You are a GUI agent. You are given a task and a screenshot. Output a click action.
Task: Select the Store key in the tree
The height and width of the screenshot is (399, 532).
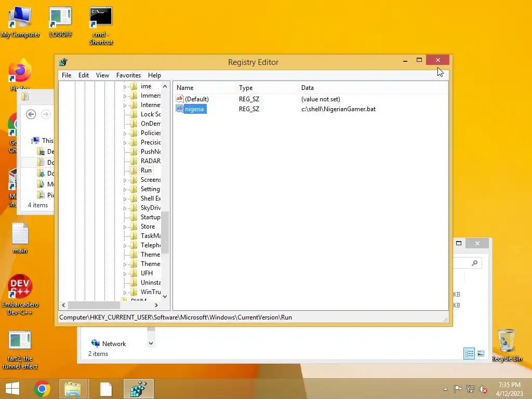[148, 227]
